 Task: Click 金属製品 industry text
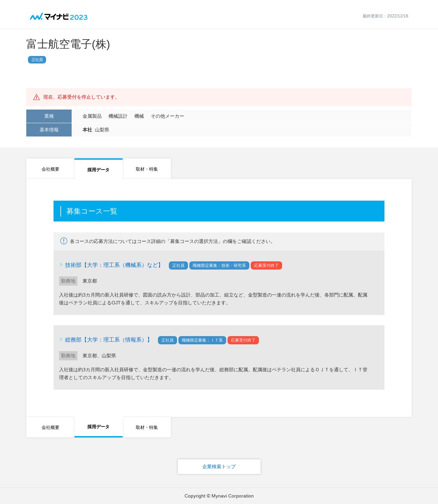click(92, 116)
